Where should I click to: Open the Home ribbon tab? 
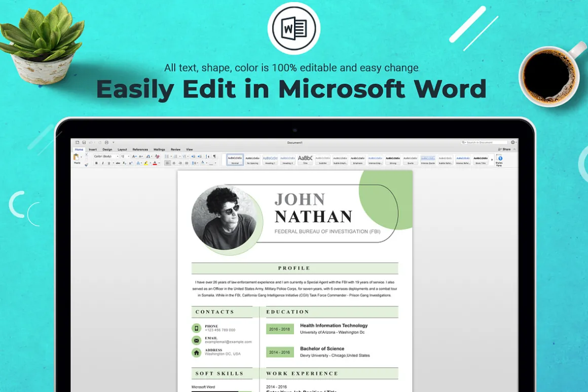pos(79,149)
